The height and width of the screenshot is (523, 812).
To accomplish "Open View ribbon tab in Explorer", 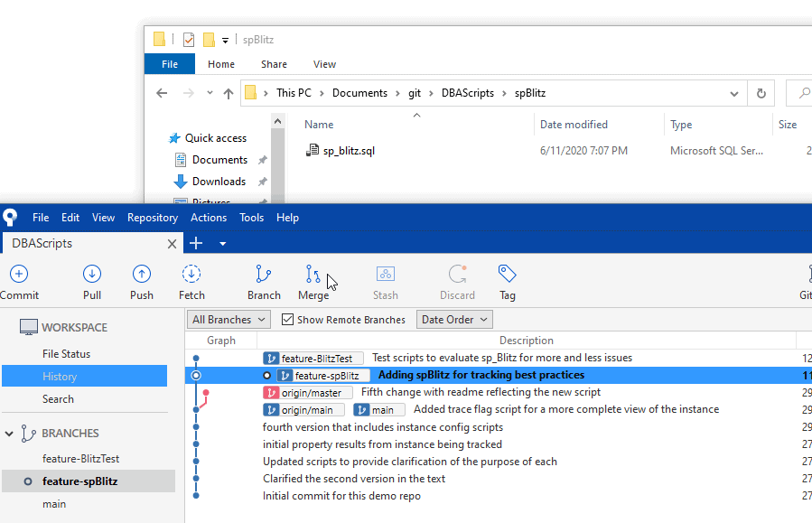I will coord(324,64).
